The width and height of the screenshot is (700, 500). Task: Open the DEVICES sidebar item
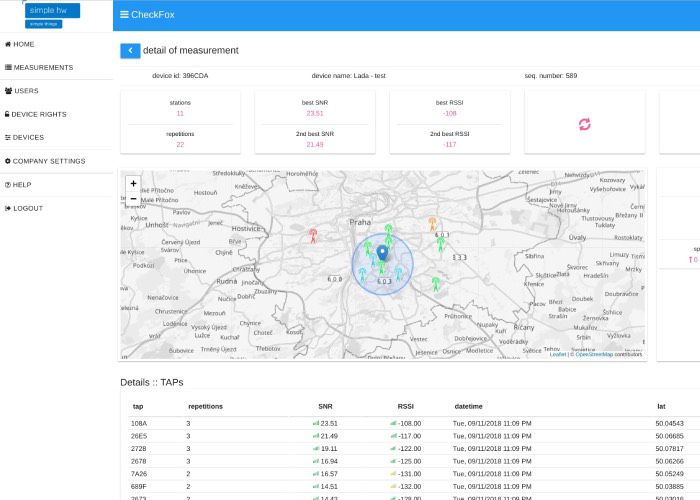(25, 138)
